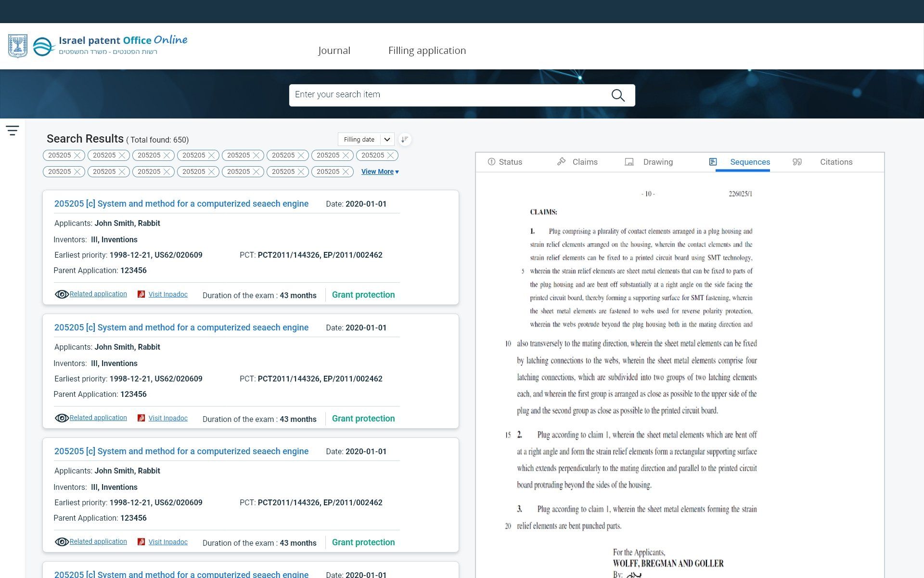The height and width of the screenshot is (578, 924).
Task: Remove the first 205205 filter chip
Action: [77, 156]
